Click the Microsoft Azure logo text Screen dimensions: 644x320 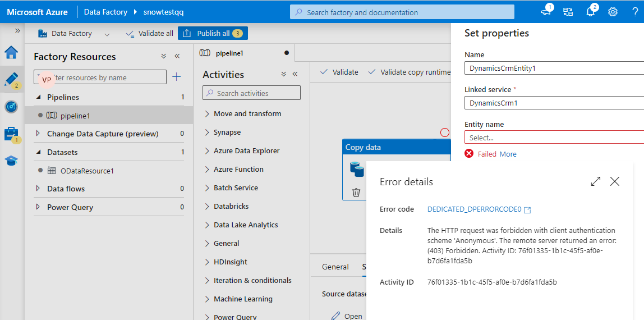37,12
